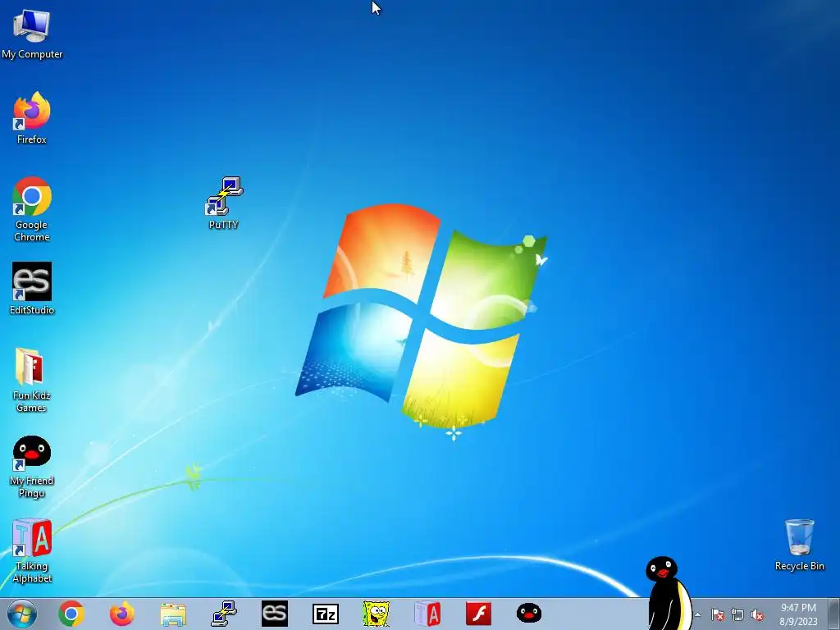Screen dimensions: 840x630
Task: Select the PuTTY desktop shortcut
Action: 224,203
